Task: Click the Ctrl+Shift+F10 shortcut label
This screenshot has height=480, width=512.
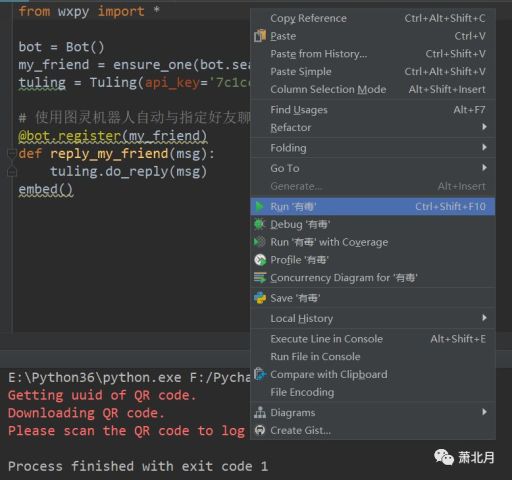Action: (x=450, y=206)
